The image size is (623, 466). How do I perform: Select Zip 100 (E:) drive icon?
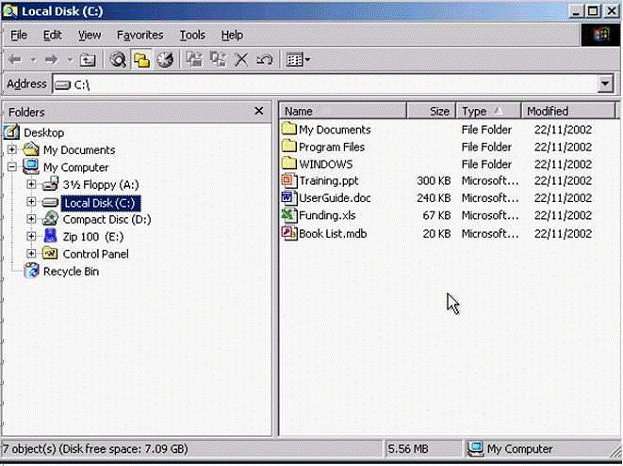pos(50,236)
